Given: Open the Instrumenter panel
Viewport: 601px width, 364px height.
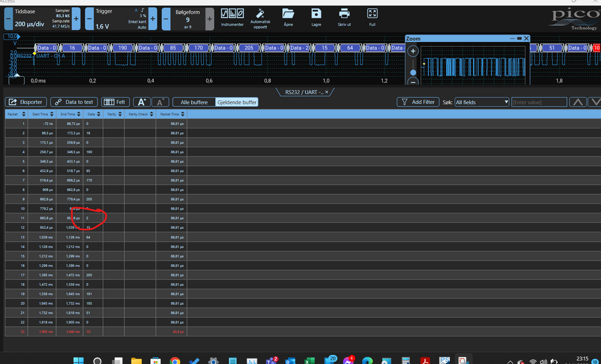Looking at the screenshot, I should pos(232,16).
